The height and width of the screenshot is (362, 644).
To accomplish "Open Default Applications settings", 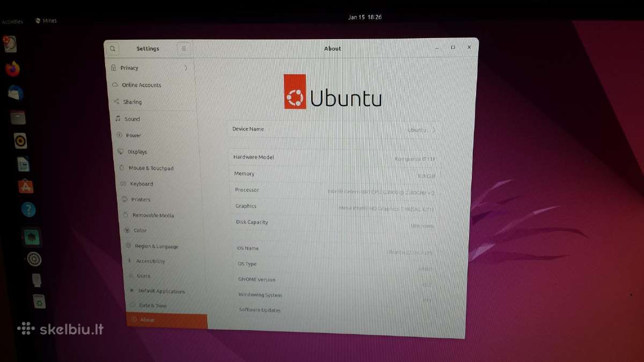I will click(x=166, y=291).
